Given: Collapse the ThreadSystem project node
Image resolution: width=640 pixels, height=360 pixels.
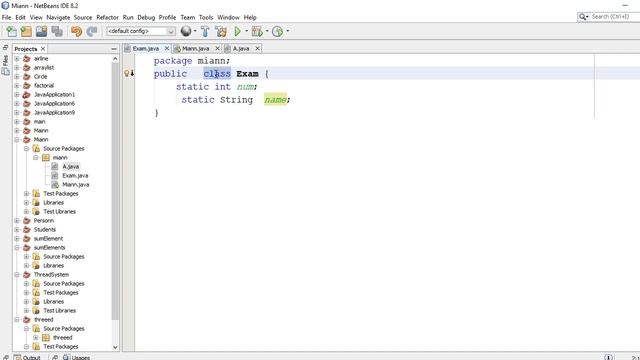Looking at the screenshot, I should point(17,275).
